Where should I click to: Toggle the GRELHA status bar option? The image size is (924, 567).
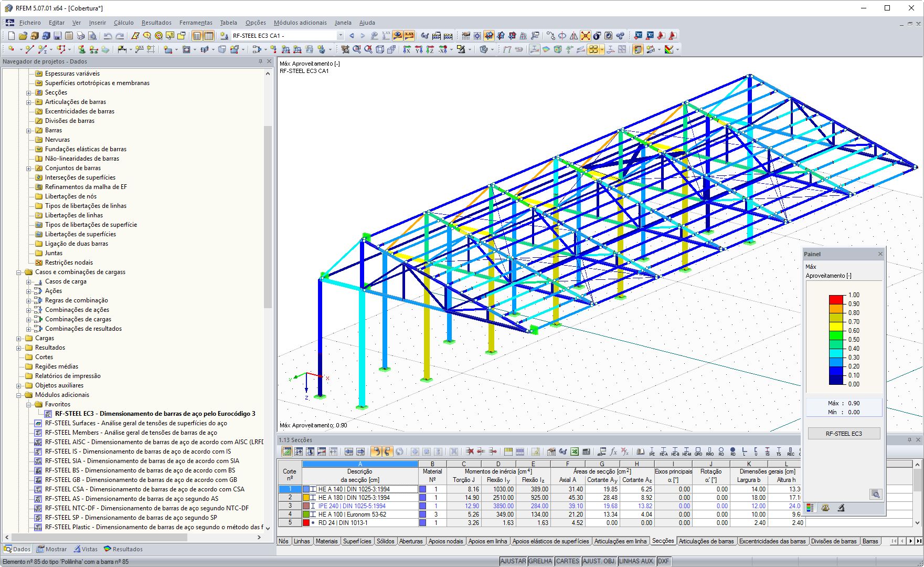(540, 561)
